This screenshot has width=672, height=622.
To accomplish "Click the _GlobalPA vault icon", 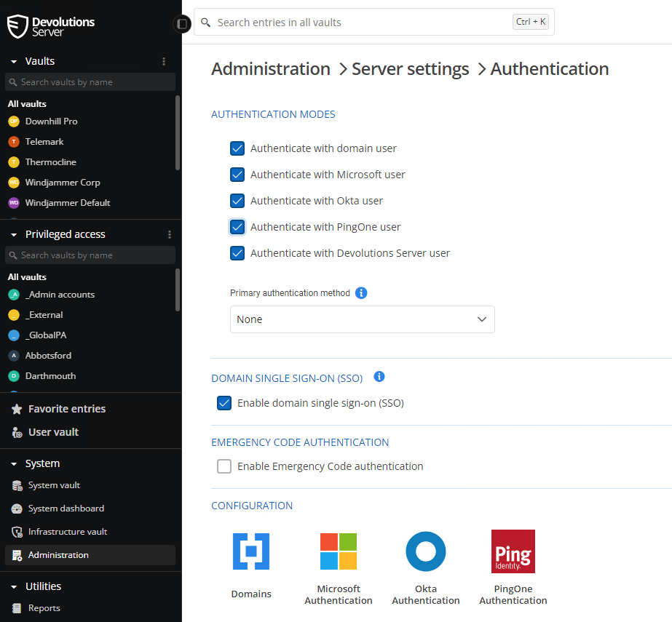I will (14, 335).
